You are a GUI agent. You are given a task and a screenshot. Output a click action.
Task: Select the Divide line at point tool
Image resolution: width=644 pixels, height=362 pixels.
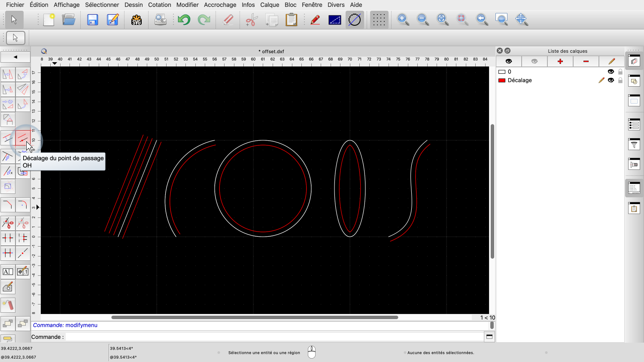tap(23, 253)
